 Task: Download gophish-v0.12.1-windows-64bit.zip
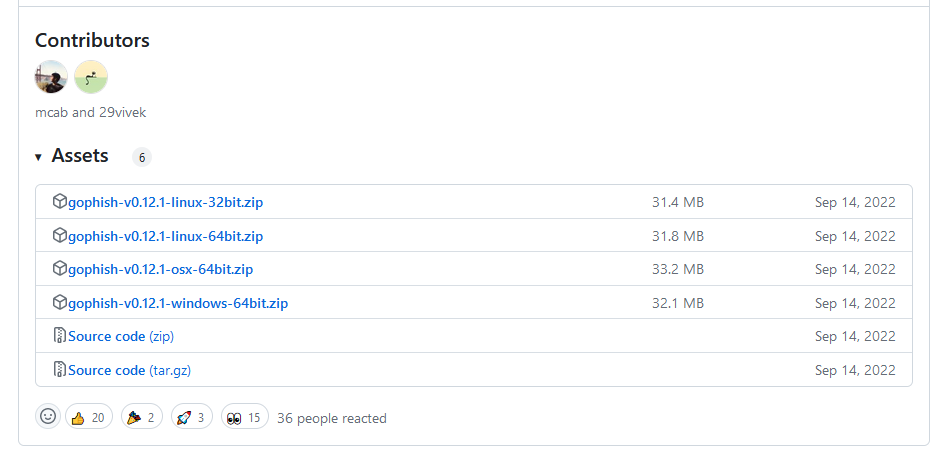tap(177, 303)
